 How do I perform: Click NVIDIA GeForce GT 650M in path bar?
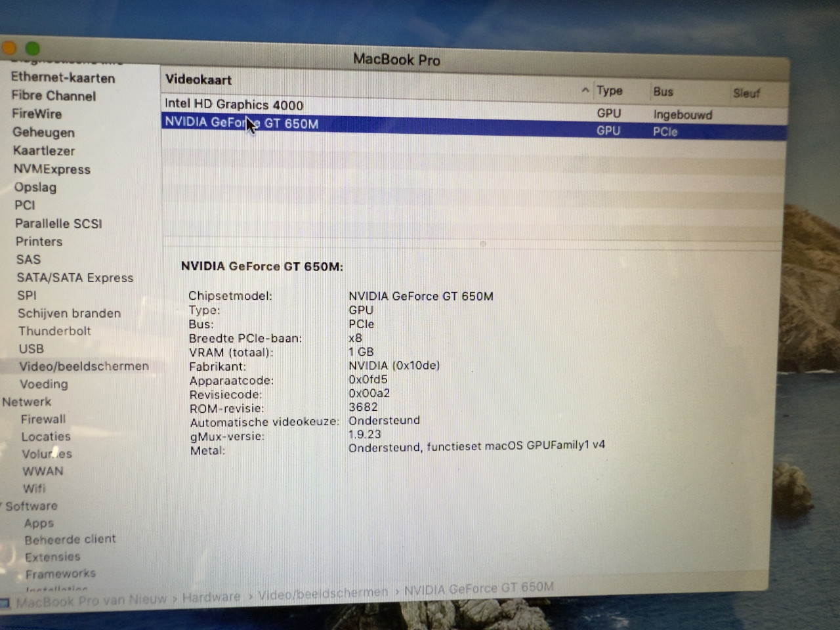click(479, 588)
